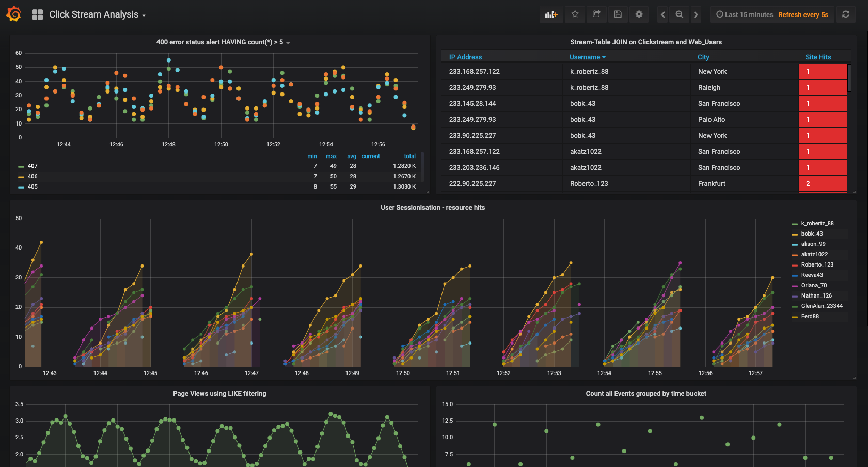This screenshot has width=868, height=467.
Task: Click the Grafana logo icon
Action: click(13, 14)
